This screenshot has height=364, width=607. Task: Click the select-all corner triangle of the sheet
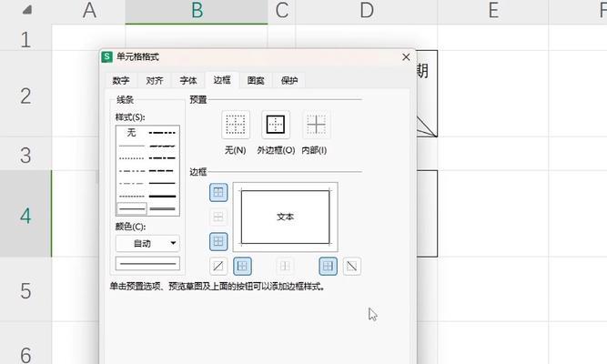(26, 10)
